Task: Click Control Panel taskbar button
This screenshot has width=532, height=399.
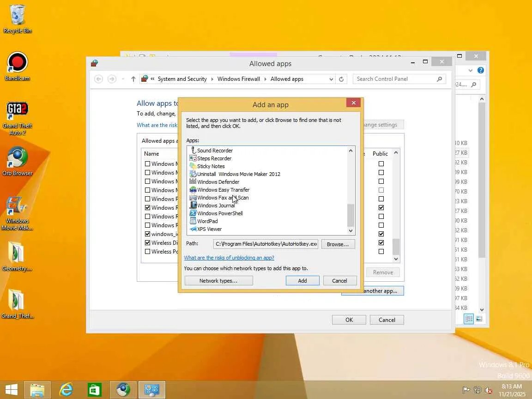Action: tap(151, 389)
